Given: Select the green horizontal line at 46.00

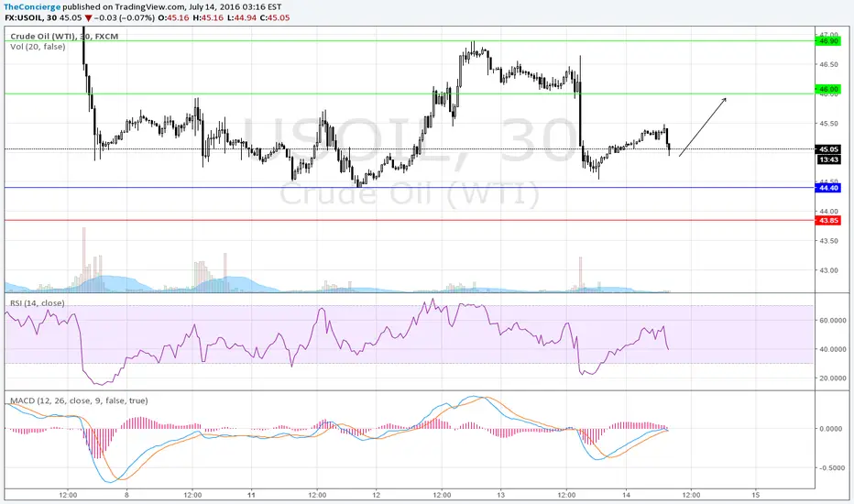Looking at the screenshot, I should coord(410,93).
